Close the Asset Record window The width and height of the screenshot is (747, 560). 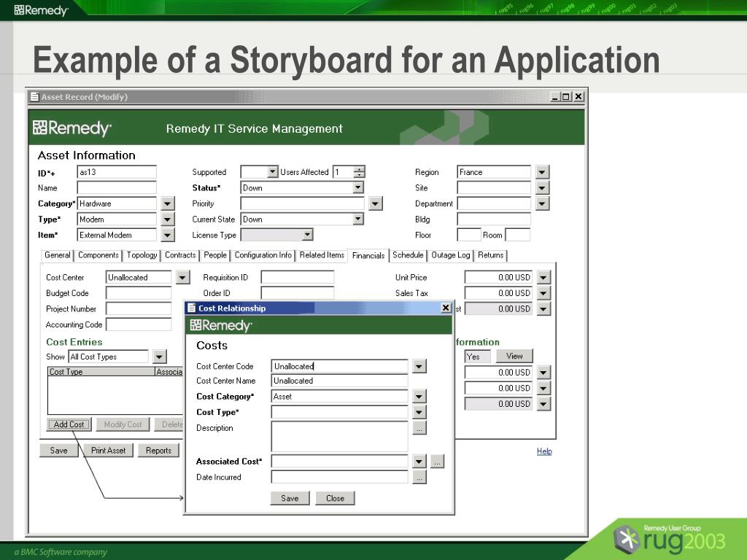(578, 97)
